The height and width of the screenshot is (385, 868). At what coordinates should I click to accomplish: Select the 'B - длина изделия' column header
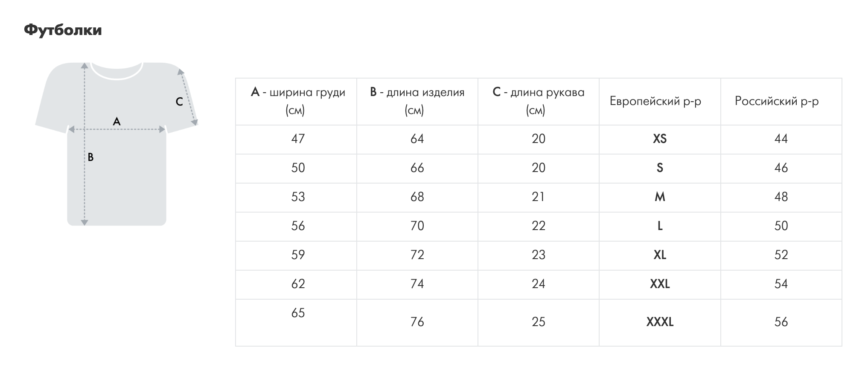pos(417,101)
